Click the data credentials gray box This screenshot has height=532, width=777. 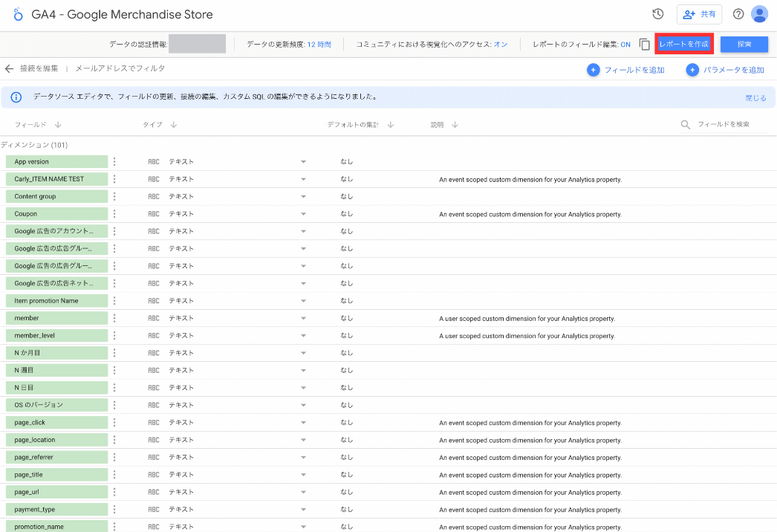pos(198,44)
